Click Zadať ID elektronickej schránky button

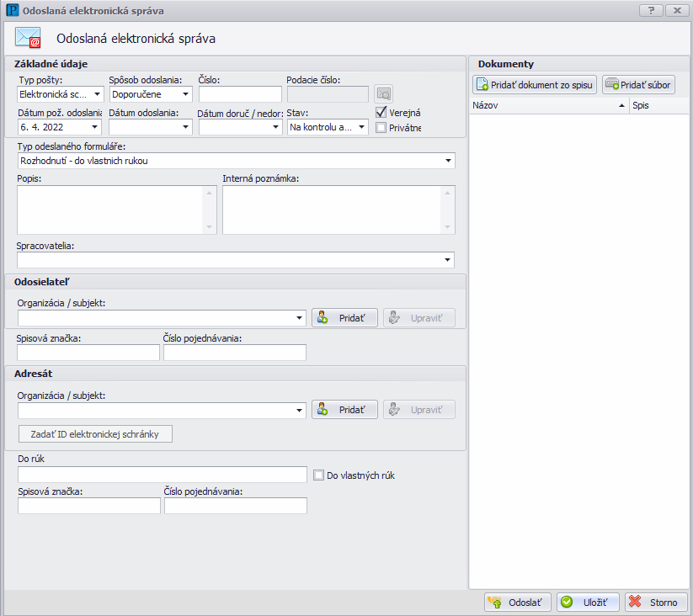(x=96, y=434)
